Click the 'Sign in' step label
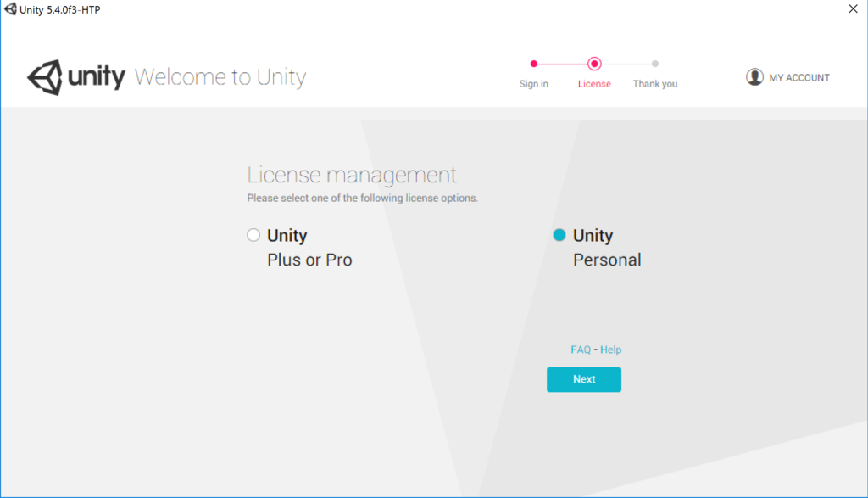This screenshot has height=498, width=868. click(534, 84)
